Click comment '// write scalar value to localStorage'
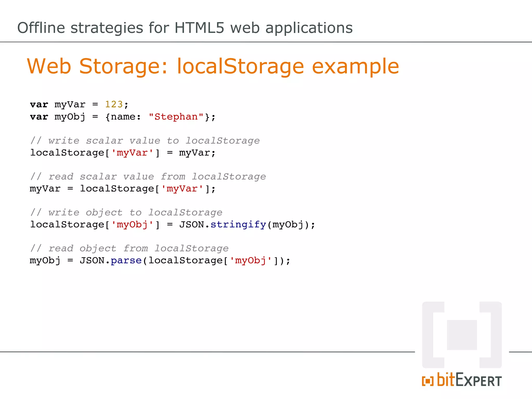Image resolution: width=532 pixels, height=399 pixels. point(145,141)
